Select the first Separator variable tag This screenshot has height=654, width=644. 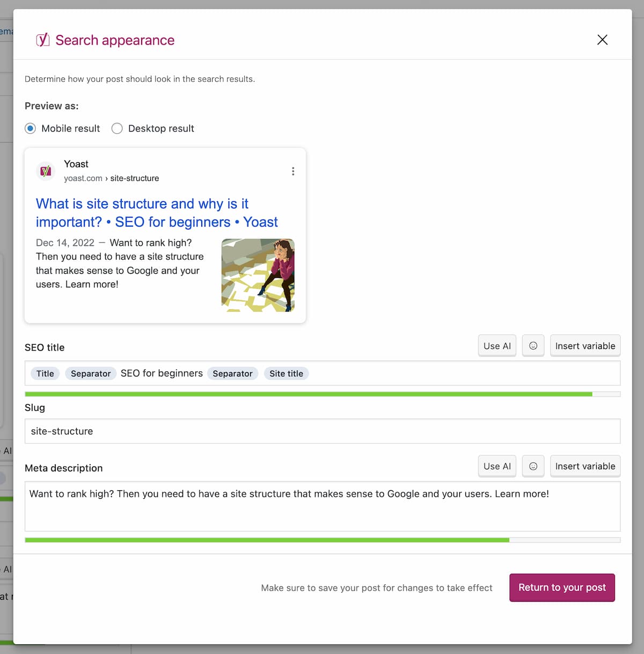(91, 373)
